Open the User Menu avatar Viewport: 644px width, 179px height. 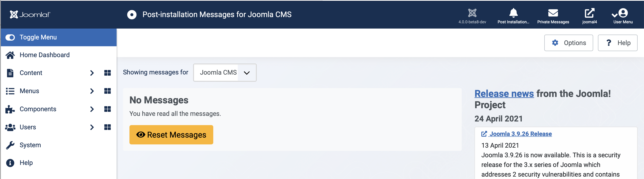[x=623, y=13]
